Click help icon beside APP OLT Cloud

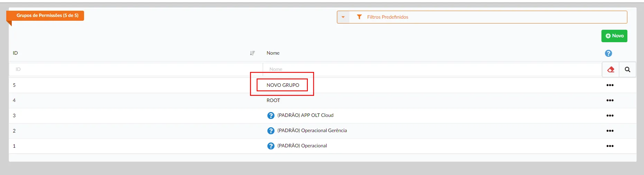click(271, 116)
